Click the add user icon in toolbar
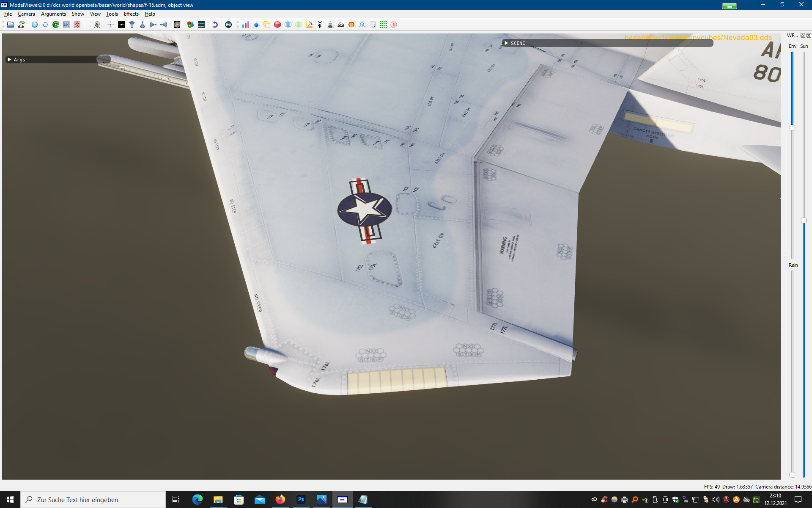 [21, 25]
